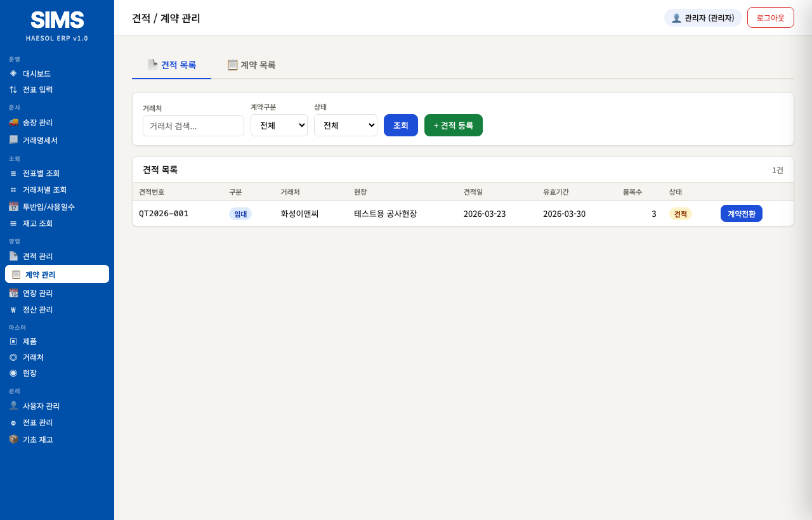
Task: Open 거래명세서 in the sidebar
Action: 40,140
